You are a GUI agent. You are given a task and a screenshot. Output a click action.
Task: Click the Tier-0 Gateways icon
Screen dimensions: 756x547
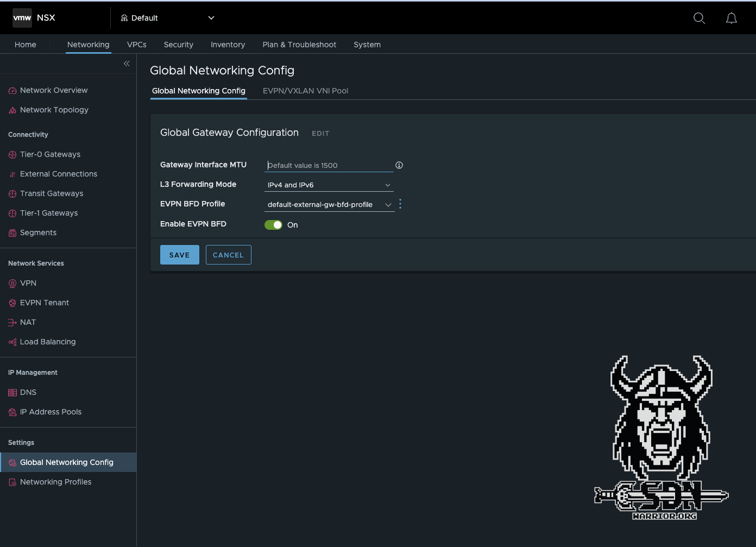click(11, 154)
